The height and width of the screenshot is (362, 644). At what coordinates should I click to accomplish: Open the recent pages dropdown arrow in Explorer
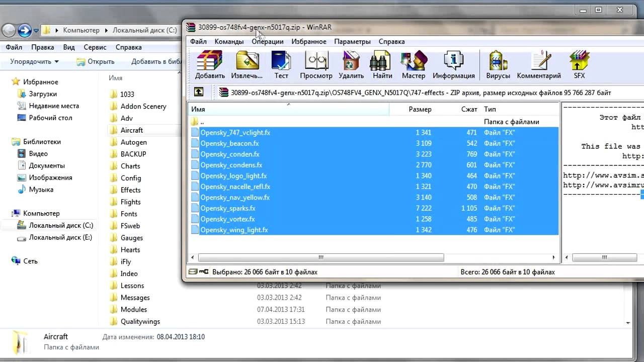[36, 31]
